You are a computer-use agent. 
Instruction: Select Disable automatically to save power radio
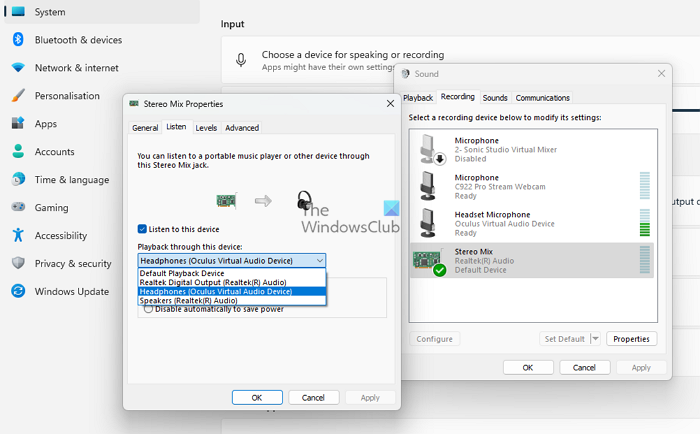click(x=149, y=309)
